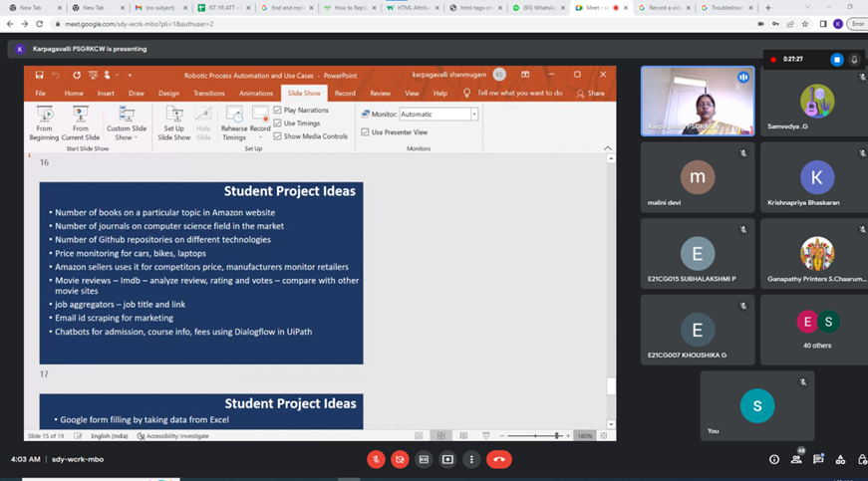Open Meet's three-dot more options menu
Image resolution: width=868 pixels, height=481 pixels.
(x=471, y=459)
